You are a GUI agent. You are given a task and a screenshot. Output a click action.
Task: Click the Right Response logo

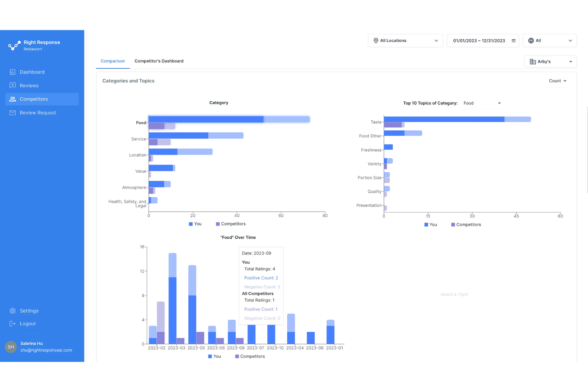click(14, 45)
